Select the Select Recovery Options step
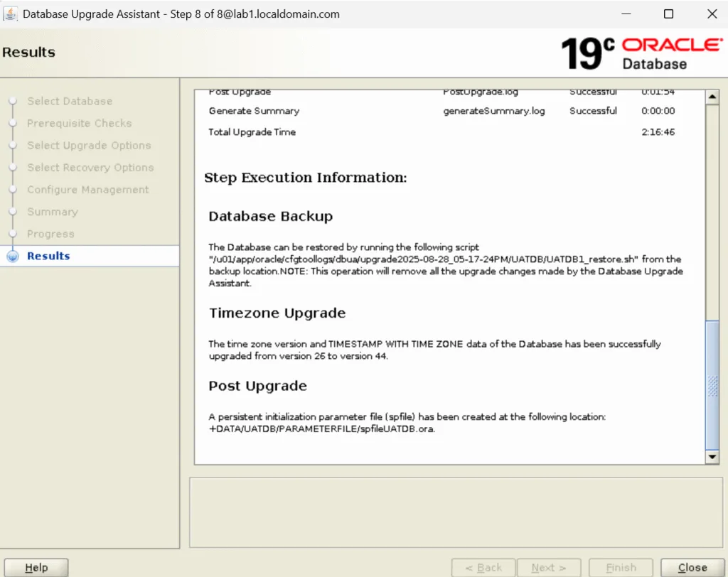Screen dimensions: 728x577 (90, 167)
